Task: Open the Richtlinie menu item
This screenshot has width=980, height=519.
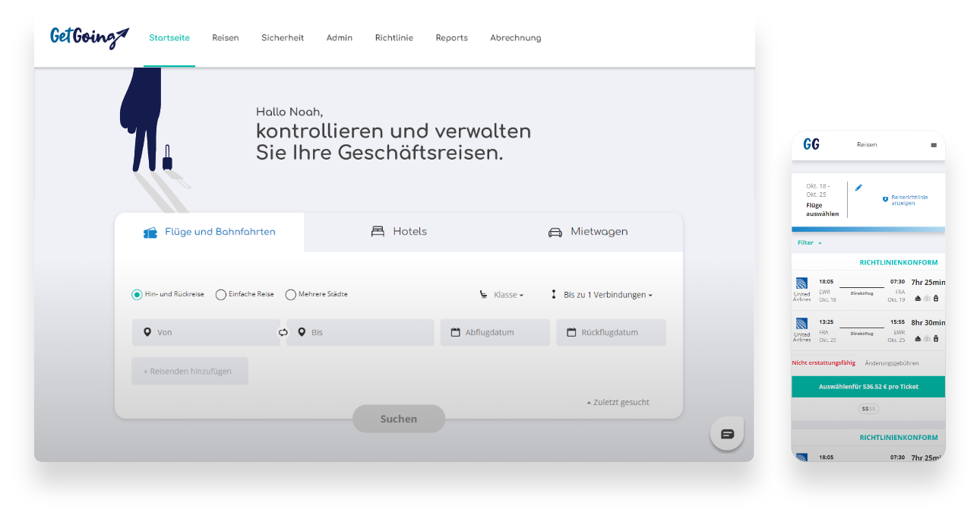Action: (394, 38)
